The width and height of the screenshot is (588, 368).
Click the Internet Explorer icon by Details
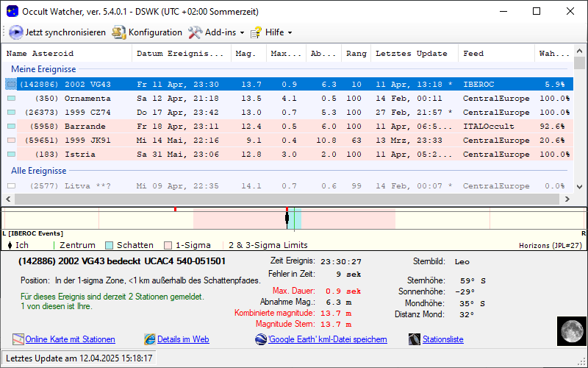(x=151, y=339)
